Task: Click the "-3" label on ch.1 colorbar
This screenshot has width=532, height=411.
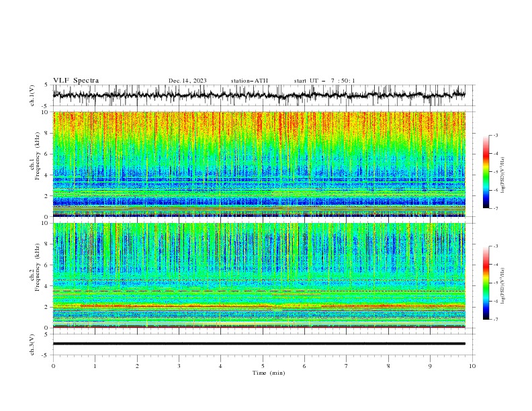Action: click(495, 135)
